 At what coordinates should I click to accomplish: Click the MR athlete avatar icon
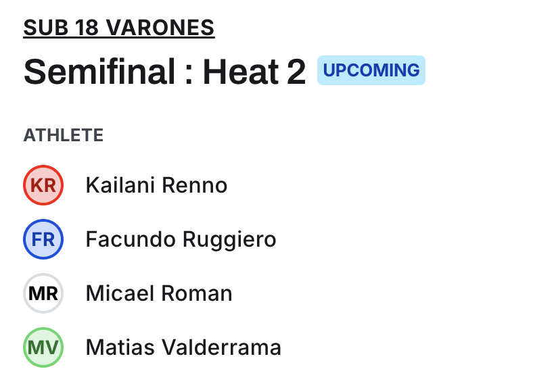coord(43,293)
